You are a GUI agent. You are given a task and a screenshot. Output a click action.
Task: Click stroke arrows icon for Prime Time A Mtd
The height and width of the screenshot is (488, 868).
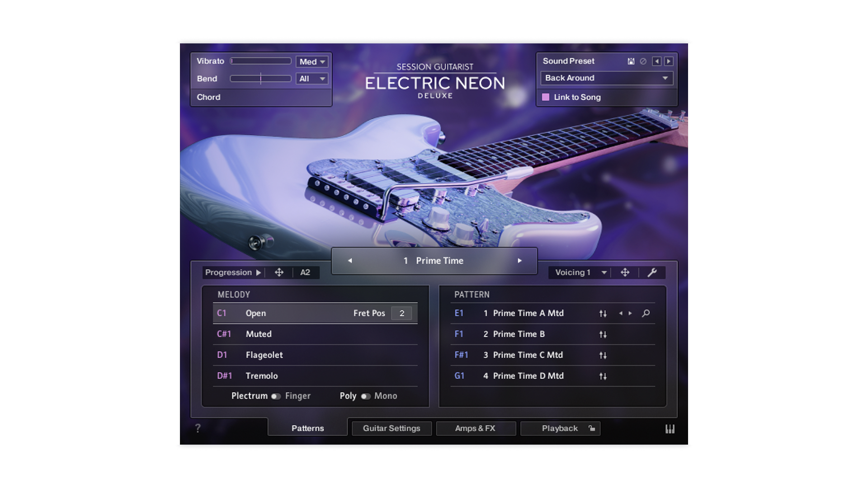coord(603,314)
